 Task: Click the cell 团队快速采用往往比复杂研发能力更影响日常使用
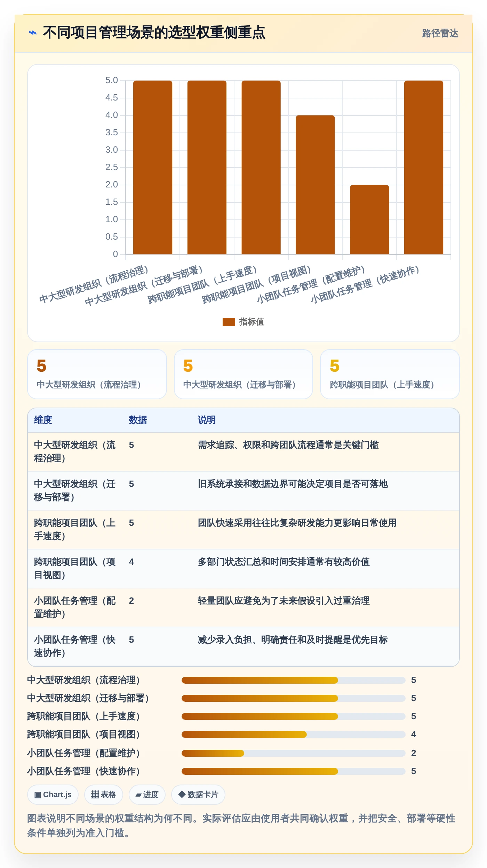point(297,523)
